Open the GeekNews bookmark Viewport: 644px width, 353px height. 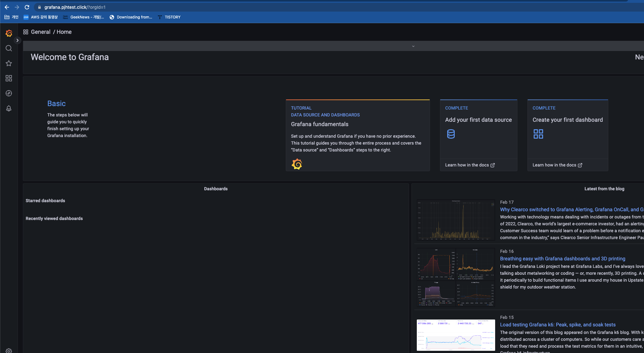pyautogui.click(x=83, y=17)
